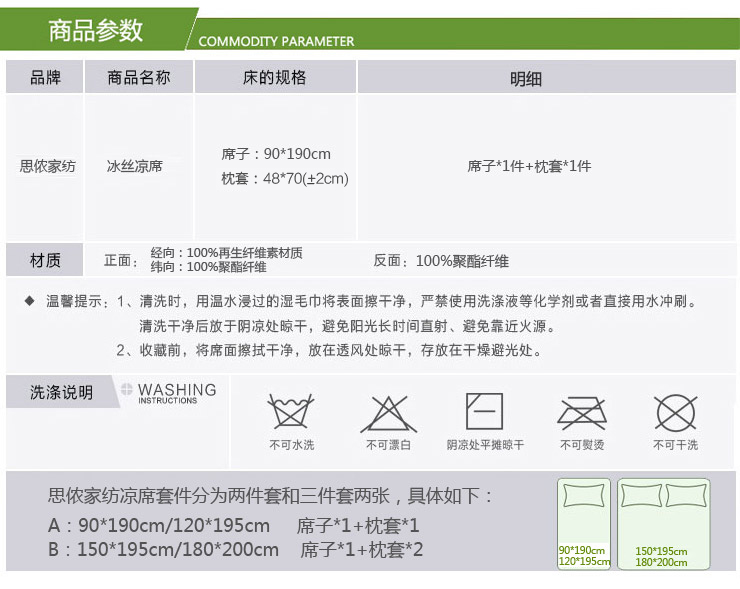Click 经向：100%再生纤维素材质 text
The width and height of the screenshot is (740, 589).
tap(227, 253)
